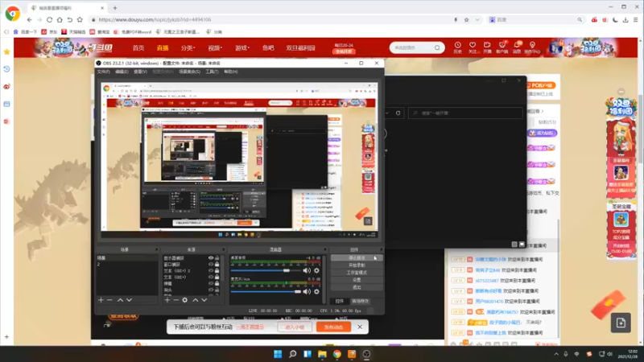The width and height of the screenshot is (644, 362).
Task: Toggle visibility of 文本 (GDI+) 2 source
Action: pos(211,271)
